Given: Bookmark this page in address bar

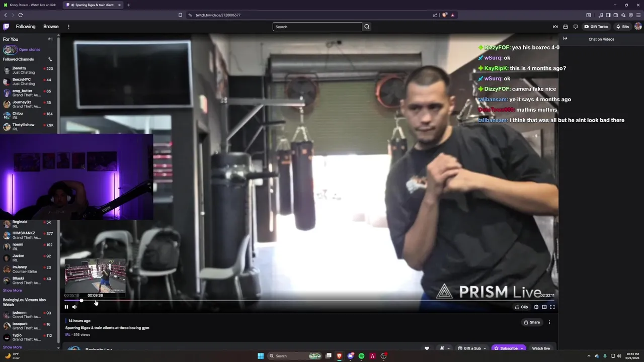Looking at the screenshot, I should click(180, 15).
